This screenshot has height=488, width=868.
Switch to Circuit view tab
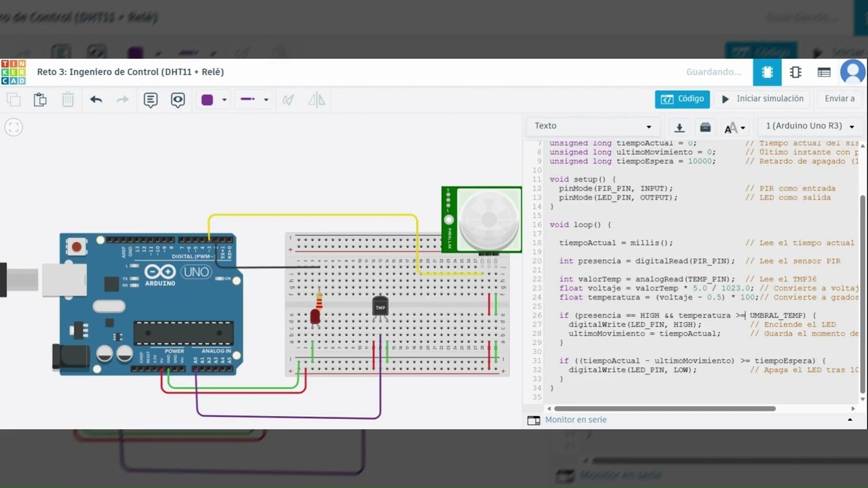tap(767, 72)
